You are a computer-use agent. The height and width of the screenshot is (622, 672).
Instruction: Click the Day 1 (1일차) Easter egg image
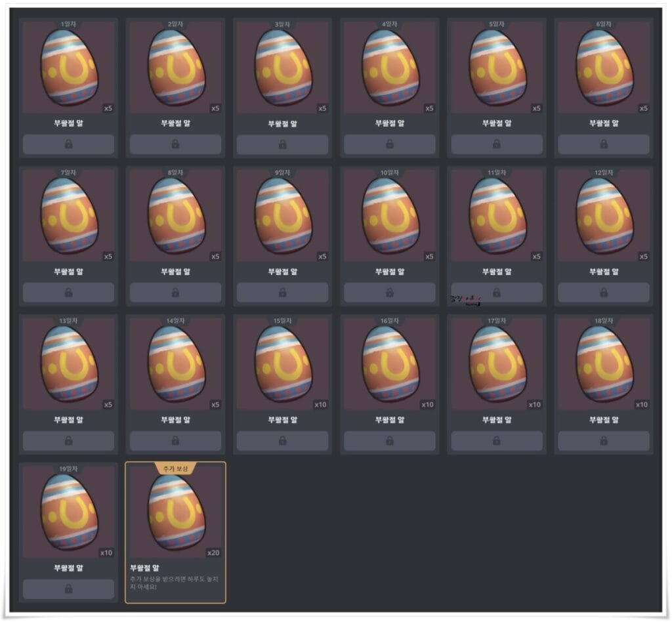[68, 68]
